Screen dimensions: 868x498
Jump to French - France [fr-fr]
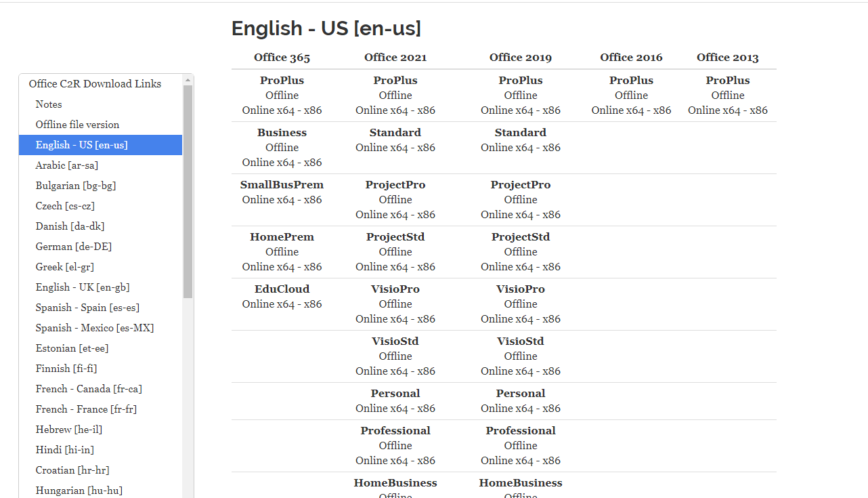point(86,409)
